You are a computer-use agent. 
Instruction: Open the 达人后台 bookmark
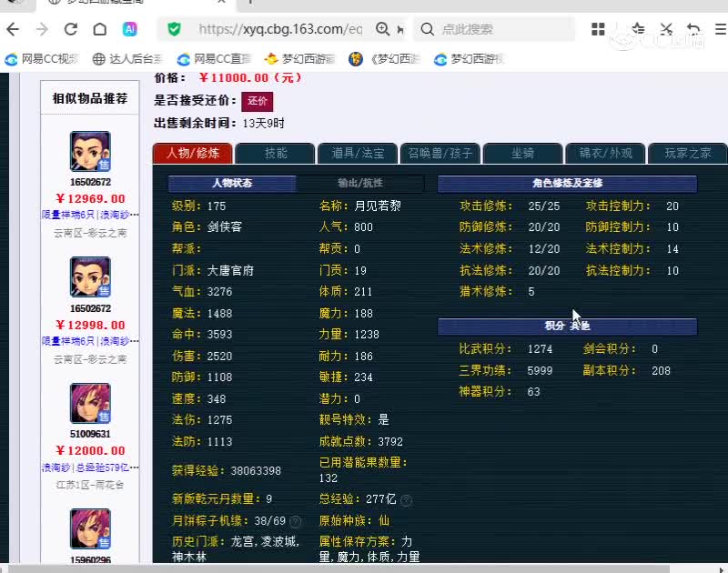click(127, 59)
